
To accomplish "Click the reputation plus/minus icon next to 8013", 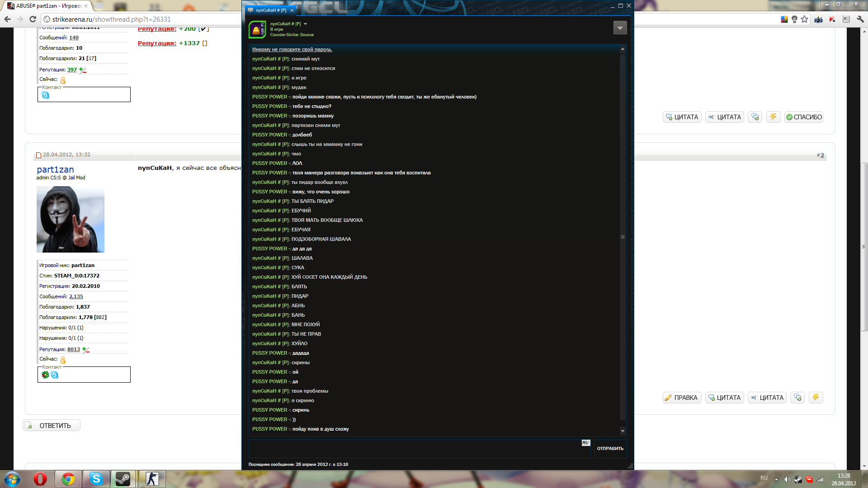I will (85, 349).
